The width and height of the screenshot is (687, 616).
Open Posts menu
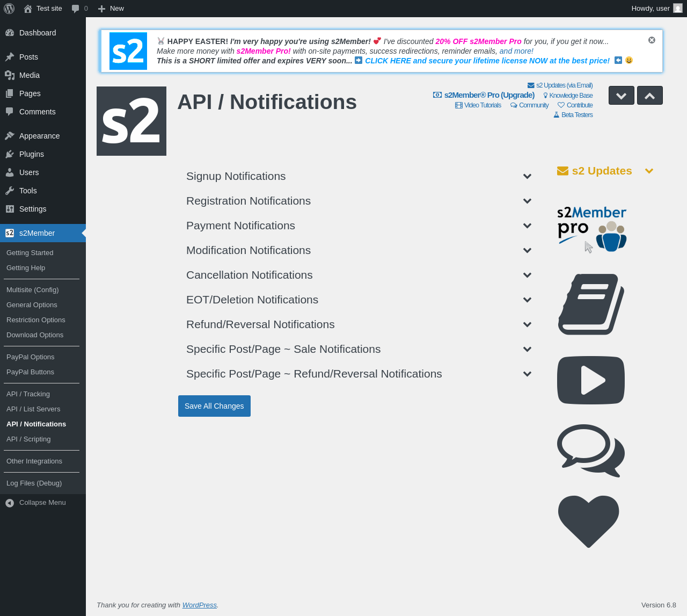(x=43, y=57)
